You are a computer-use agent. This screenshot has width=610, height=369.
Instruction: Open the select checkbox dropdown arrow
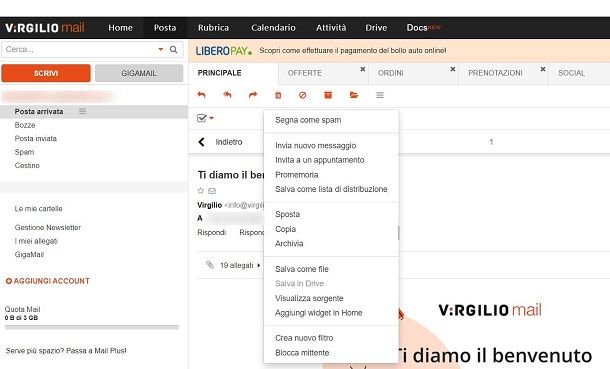point(212,118)
